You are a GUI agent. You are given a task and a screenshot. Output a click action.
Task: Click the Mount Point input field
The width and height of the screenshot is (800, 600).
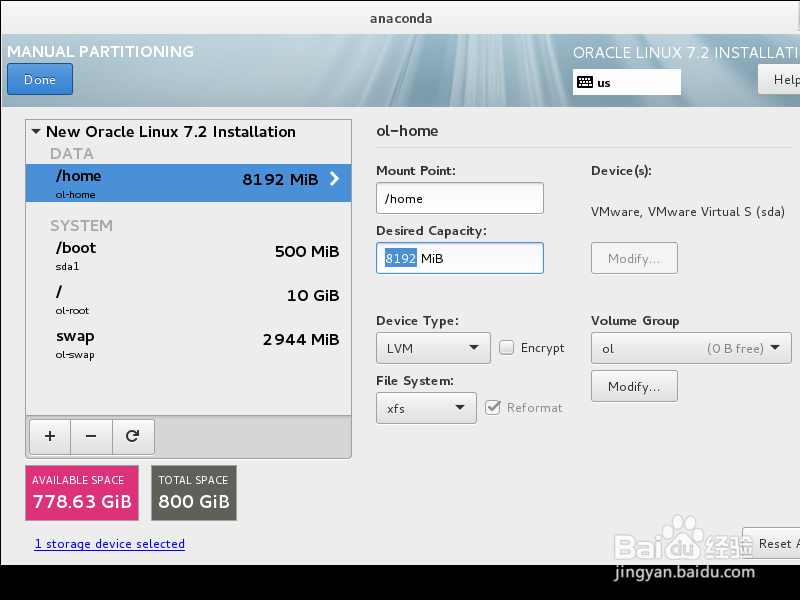coord(460,198)
